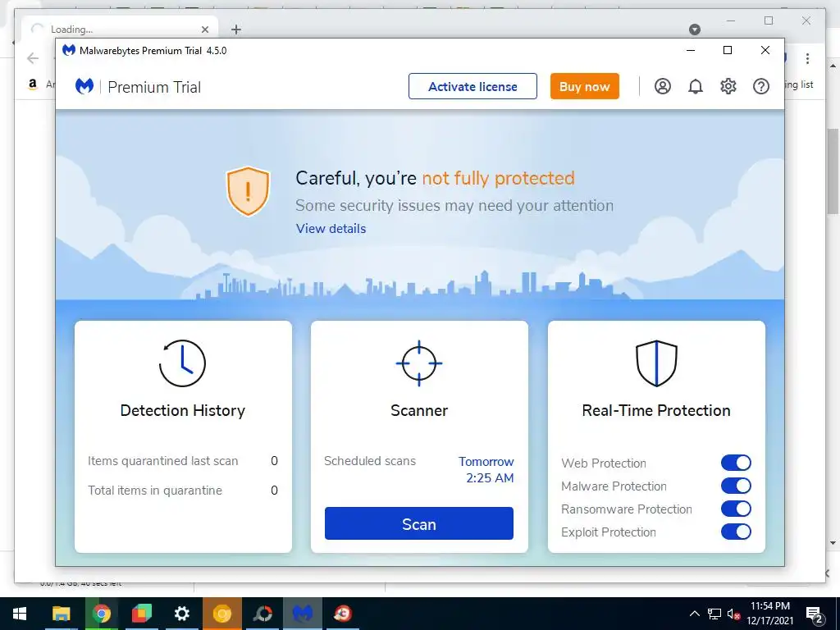The width and height of the screenshot is (840, 630).
Task: Open File Explorer from taskbar
Action: [x=61, y=614]
